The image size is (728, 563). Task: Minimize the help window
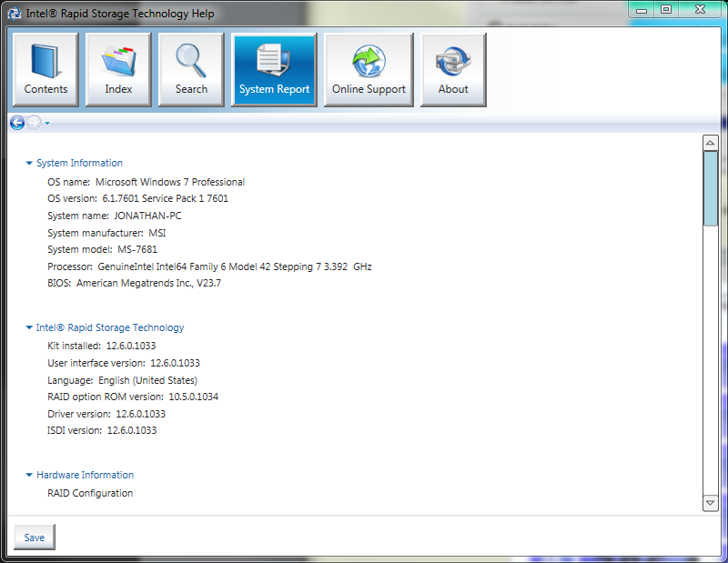(642, 10)
